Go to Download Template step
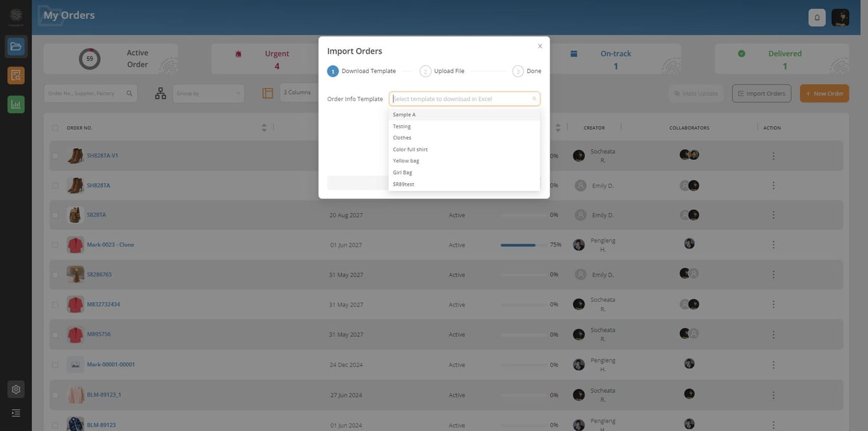868x431 pixels. point(362,71)
